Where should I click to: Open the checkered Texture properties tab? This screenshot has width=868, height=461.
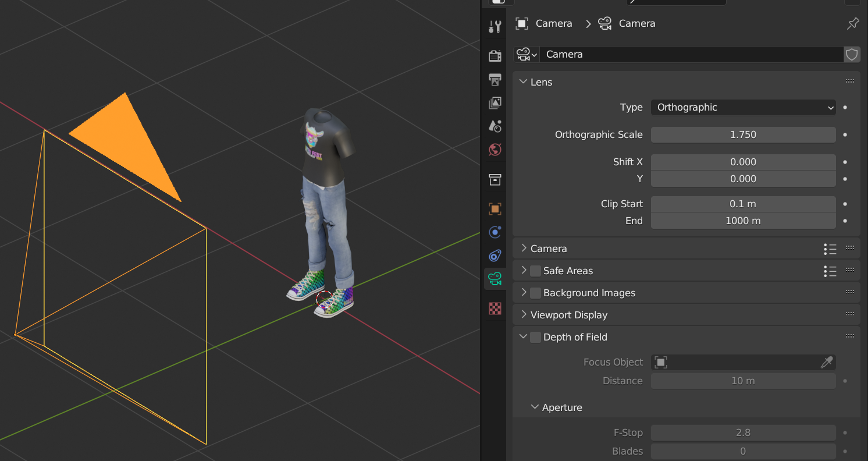coord(495,308)
